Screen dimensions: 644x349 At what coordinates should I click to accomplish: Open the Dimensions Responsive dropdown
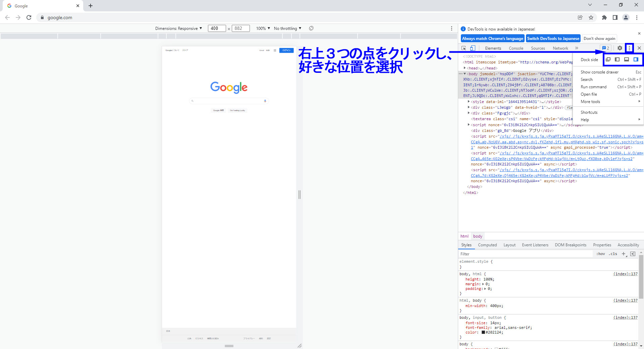tap(178, 29)
